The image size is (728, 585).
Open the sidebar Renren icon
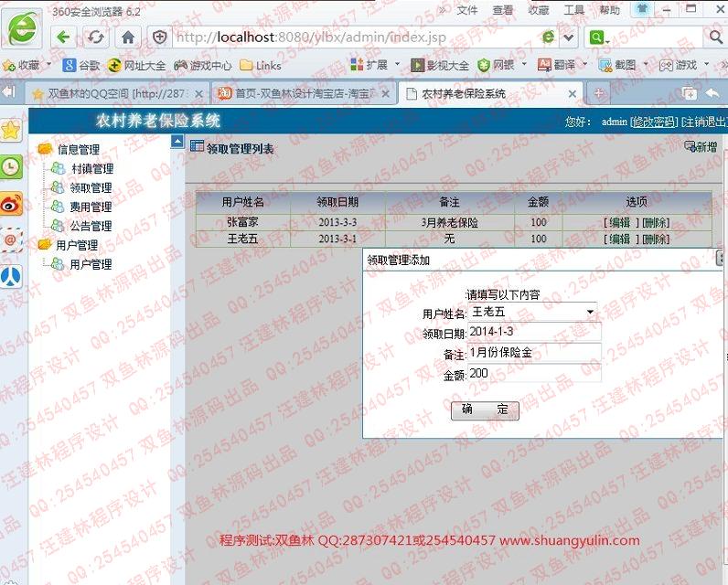click(11, 277)
